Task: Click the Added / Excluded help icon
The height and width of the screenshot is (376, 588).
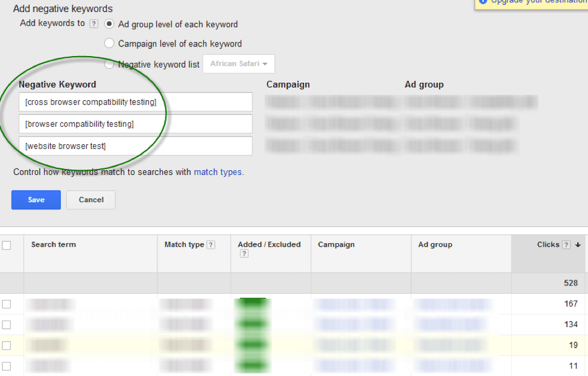Action: (244, 253)
